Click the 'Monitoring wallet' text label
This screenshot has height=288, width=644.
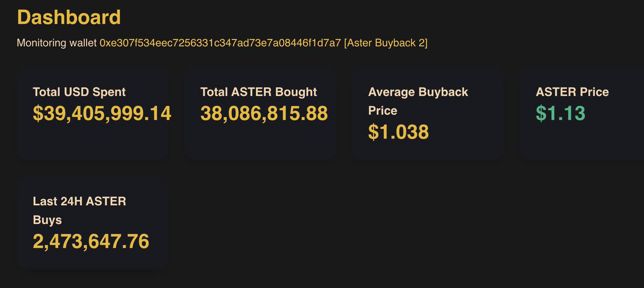57,43
